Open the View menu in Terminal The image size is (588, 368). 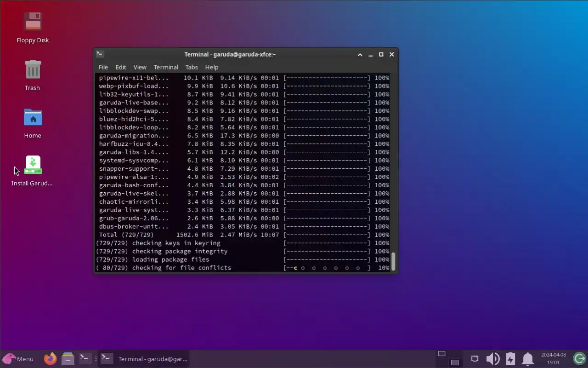tap(140, 67)
